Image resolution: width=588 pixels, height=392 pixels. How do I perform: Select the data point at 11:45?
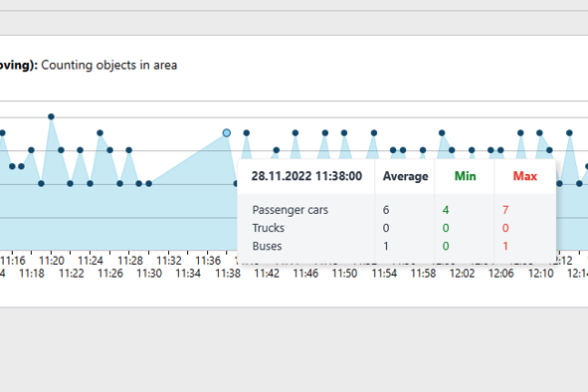[295, 132]
